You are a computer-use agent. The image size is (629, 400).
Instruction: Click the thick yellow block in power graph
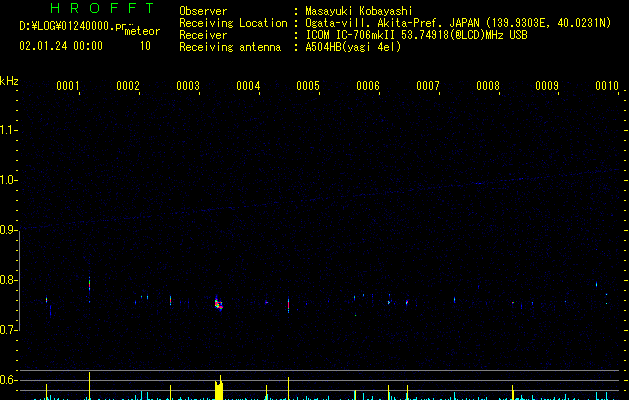(x=219, y=390)
